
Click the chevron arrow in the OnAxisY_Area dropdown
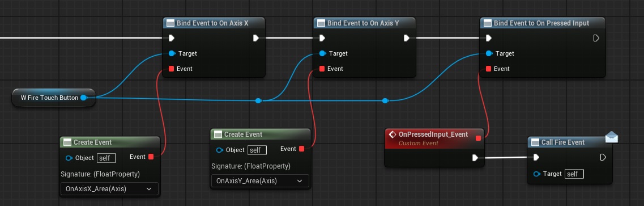click(x=300, y=180)
